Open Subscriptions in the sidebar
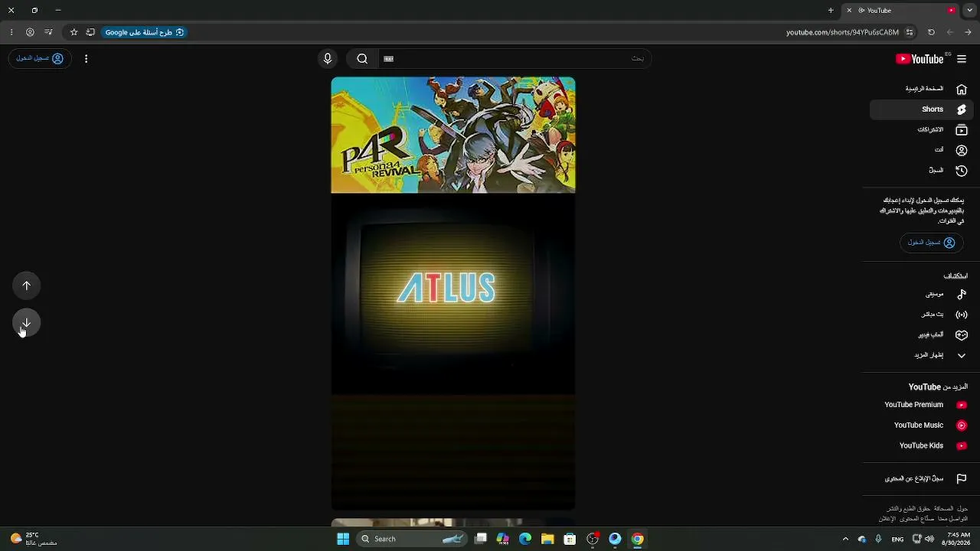This screenshot has width=980, height=551. pyautogui.click(x=922, y=130)
